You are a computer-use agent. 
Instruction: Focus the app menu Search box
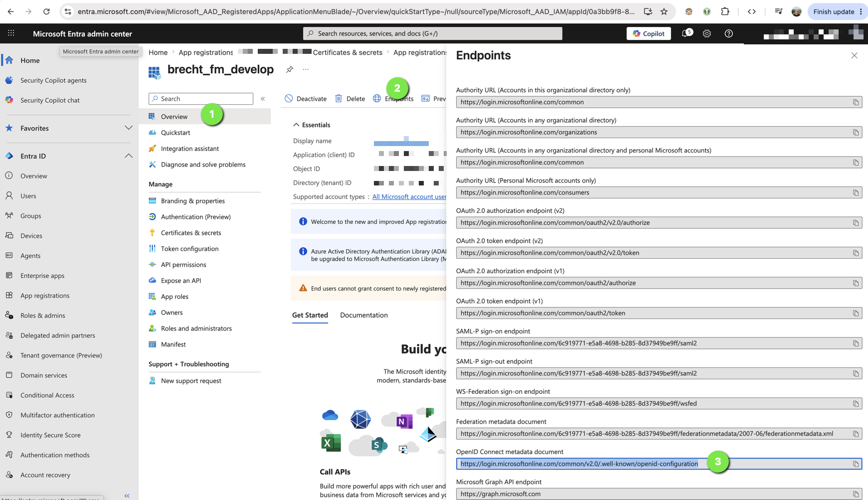click(x=201, y=99)
